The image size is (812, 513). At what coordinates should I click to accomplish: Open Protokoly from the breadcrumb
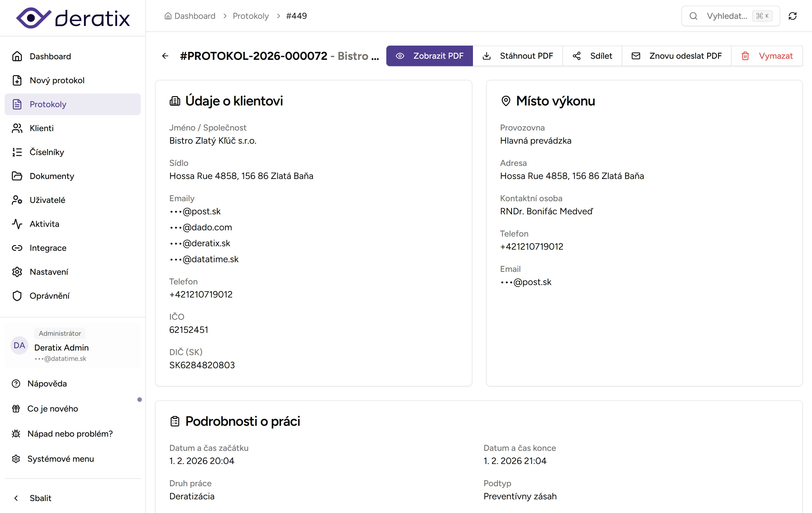pos(250,16)
